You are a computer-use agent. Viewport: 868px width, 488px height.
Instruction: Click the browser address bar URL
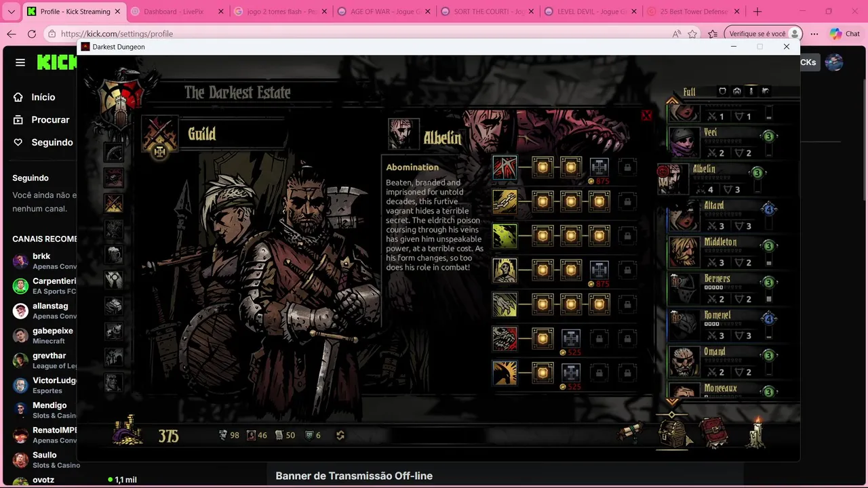(x=117, y=34)
